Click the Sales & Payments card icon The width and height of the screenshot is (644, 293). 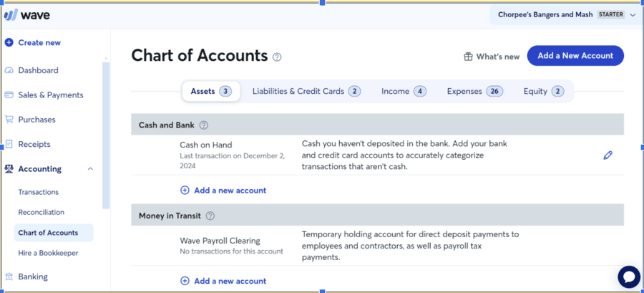(9, 95)
